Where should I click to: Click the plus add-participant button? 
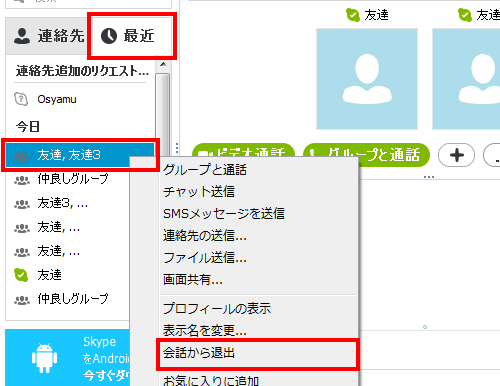click(x=456, y=155)
